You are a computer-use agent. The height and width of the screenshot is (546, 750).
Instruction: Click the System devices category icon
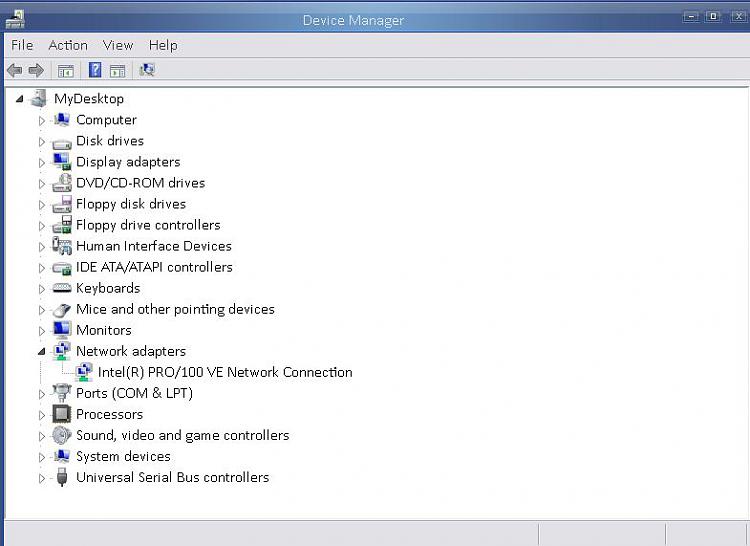62,456
